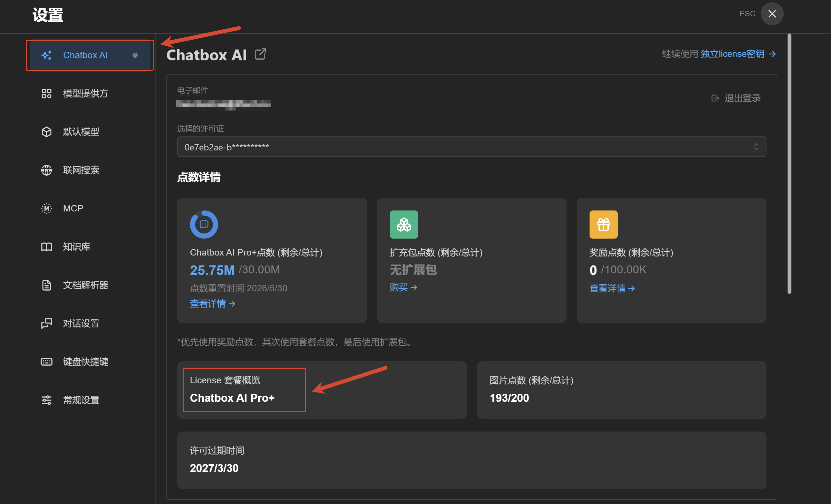Click the 无扩展包 status text
The image size is (831, 504).
tap(413, 270)
